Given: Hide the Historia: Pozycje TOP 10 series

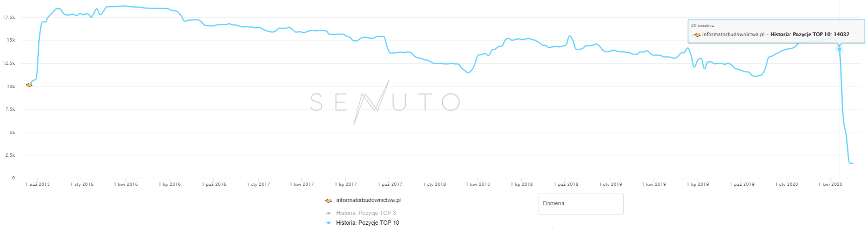Looking at the screenshot, I should coord(367,223).
